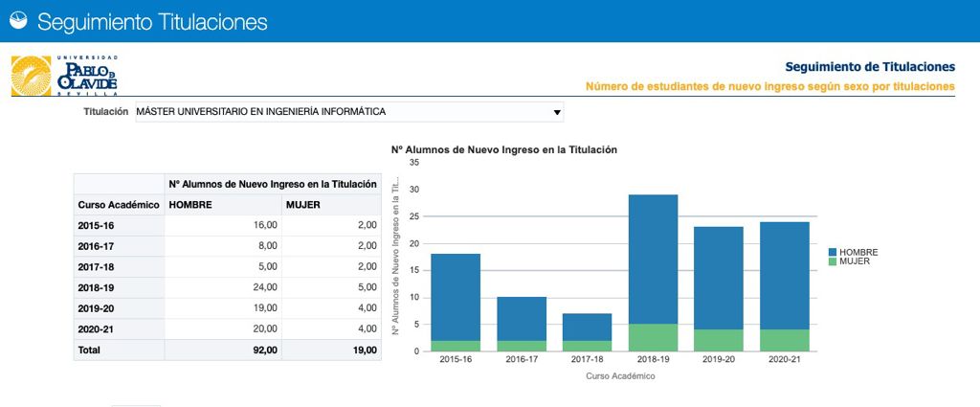The width and height of the screenshot is (980, 407).
Task: Click the 16,00 HOMBRE cell for 2015-16
Action: coord(223,226)
